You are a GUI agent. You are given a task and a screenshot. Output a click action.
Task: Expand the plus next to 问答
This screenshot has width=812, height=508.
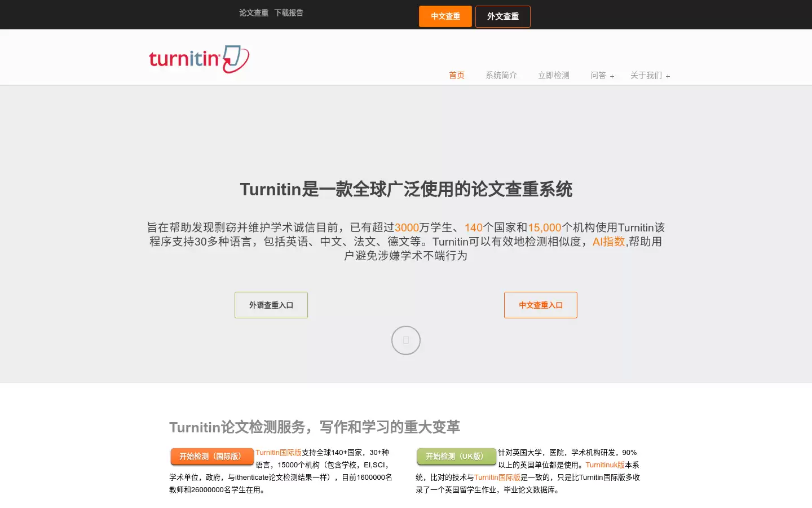point(612,76)
